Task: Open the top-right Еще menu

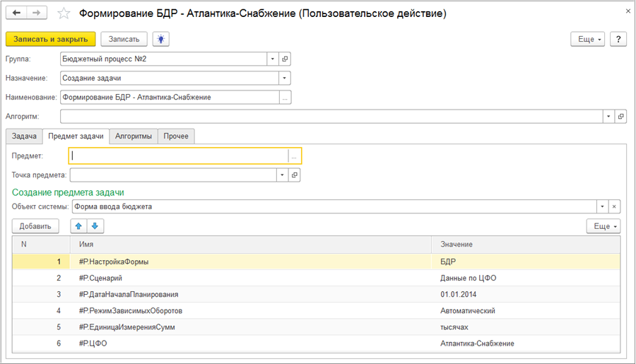Action: click(x=589, y=40)
